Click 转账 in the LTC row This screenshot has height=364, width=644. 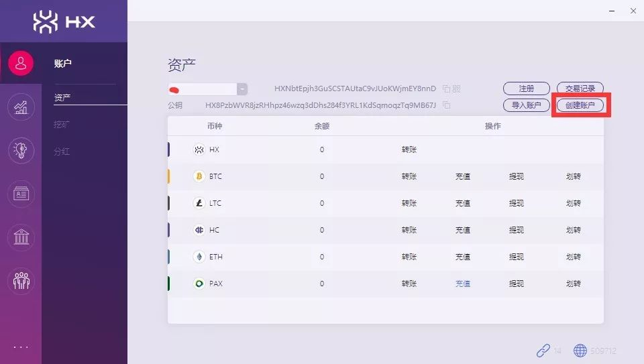point(409,203)
